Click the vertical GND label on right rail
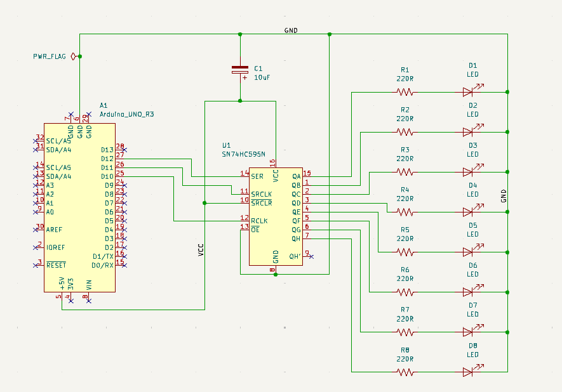Viewport: 562px width, 392px height. [503, 196]
